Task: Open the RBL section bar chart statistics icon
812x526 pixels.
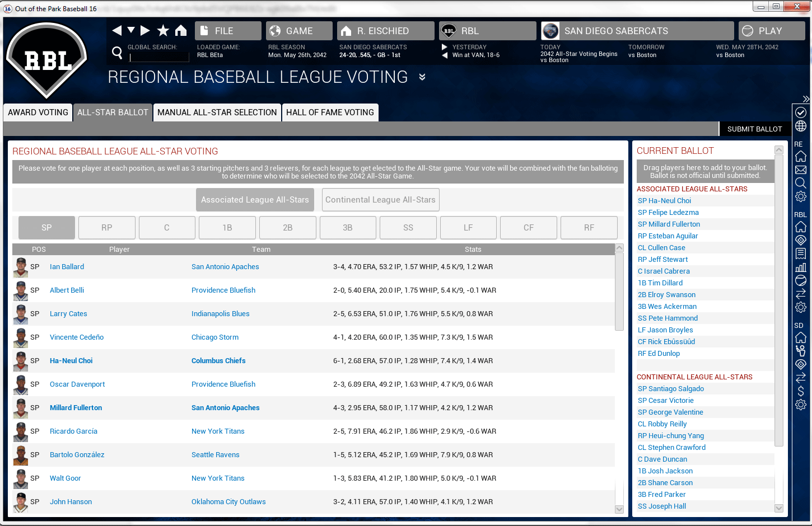Action: click(801, 267)
